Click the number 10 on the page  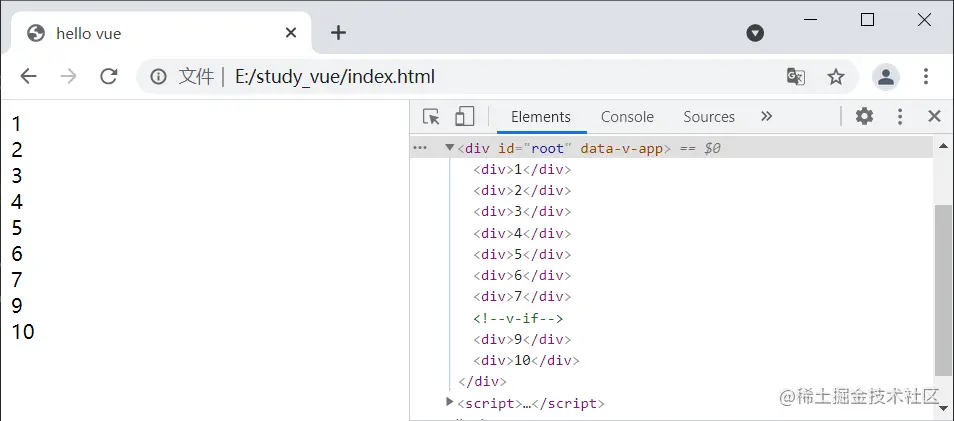click(23, 332)
